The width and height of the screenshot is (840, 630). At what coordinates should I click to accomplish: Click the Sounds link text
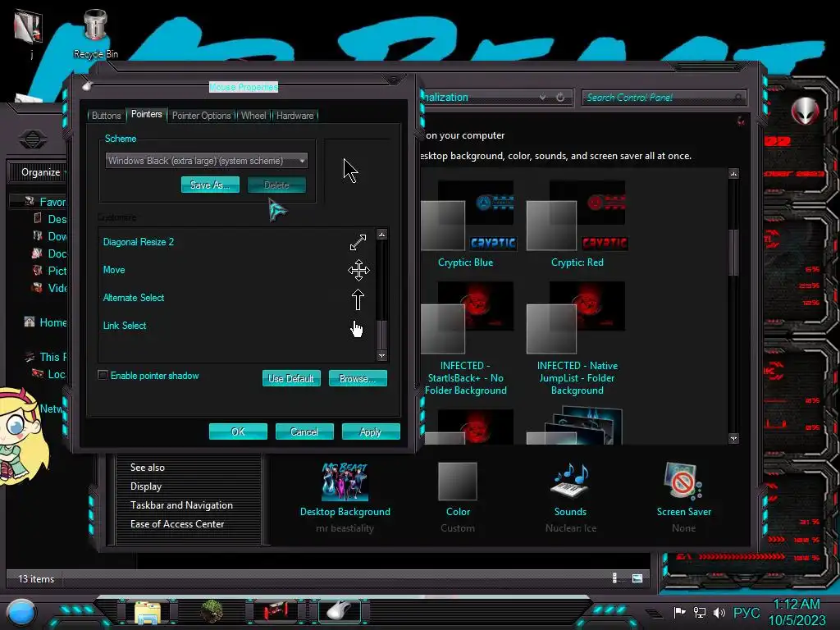click(570, 512)
